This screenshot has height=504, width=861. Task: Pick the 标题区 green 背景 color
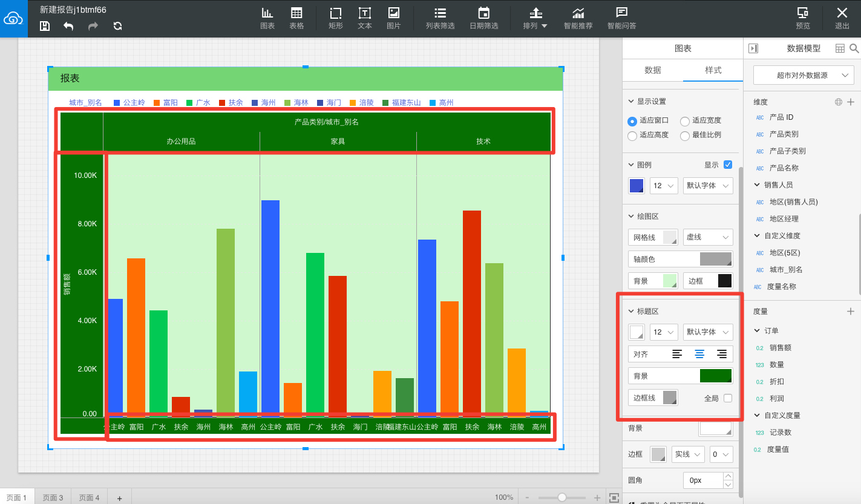pos(716,376)
